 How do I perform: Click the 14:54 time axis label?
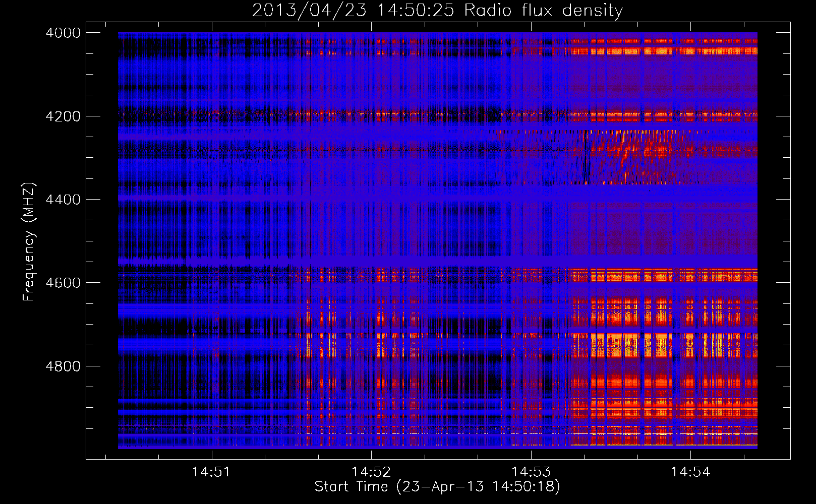point(690,472)
